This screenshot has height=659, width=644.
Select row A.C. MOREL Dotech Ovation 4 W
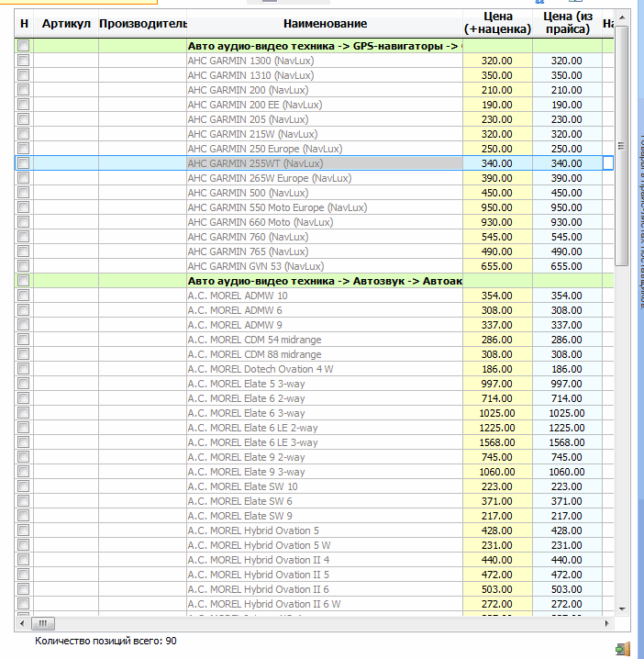(x=315, y=369)
